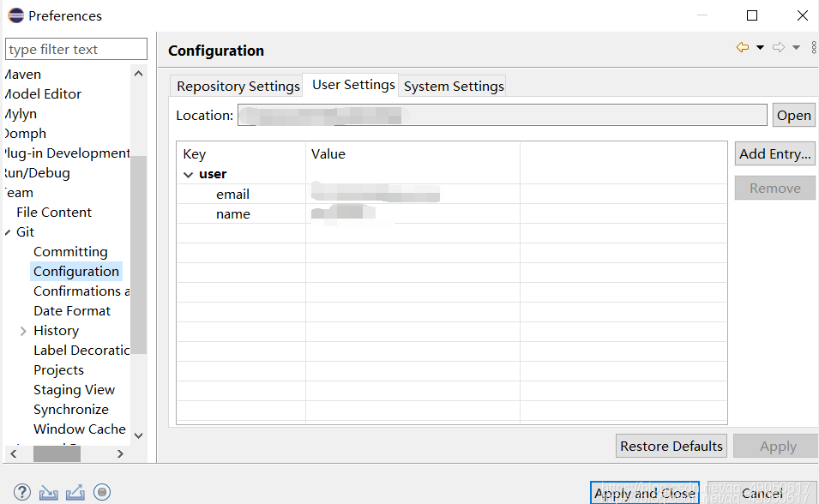The height and width of the screenshot is (504, 819).
Task: Open the Projects preferences page
Action: (x=58, y=369)
